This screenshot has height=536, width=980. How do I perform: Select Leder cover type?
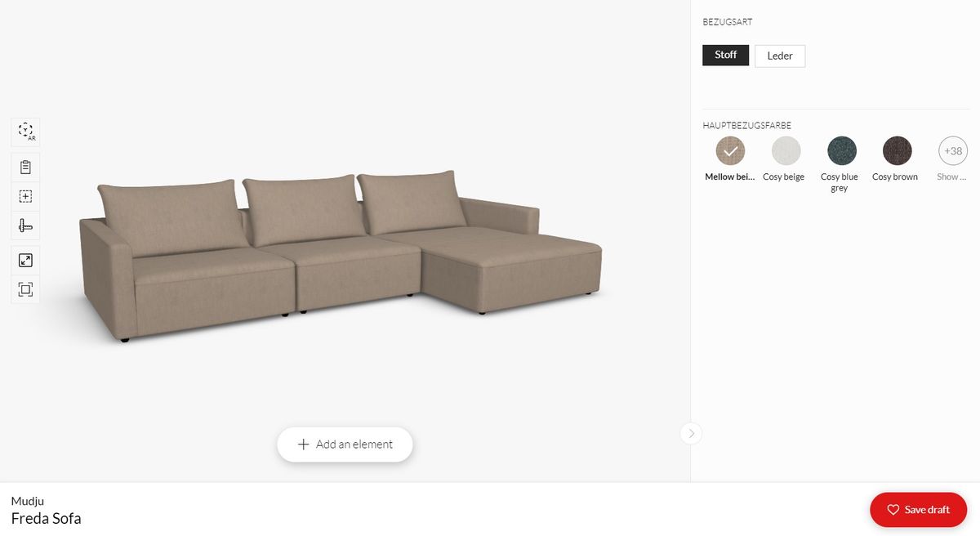click(780, 56)
